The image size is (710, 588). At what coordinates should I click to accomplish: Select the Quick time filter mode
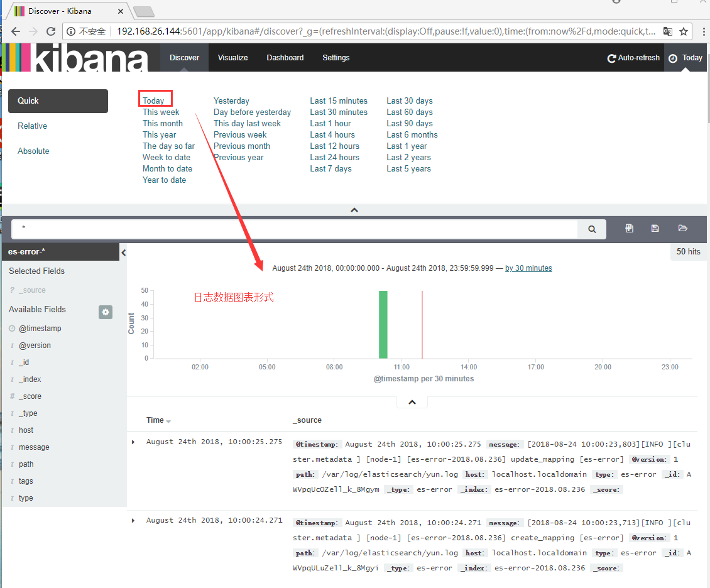click(58, 101)
